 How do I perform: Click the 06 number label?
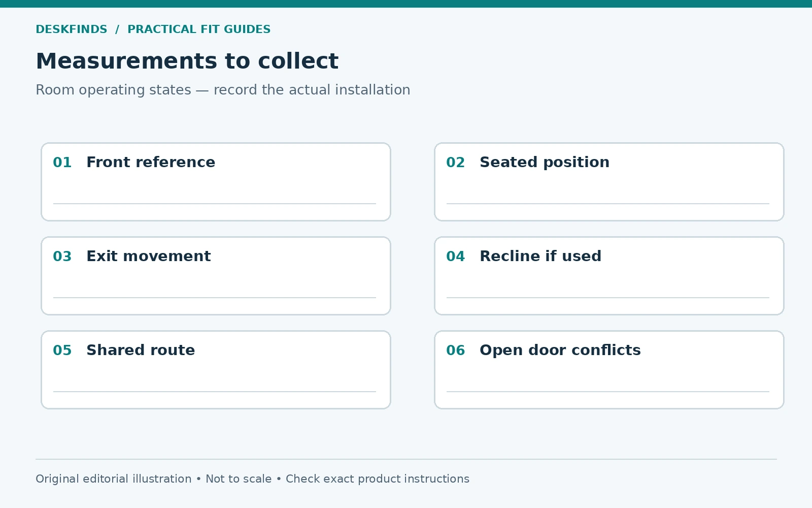coord(456,351)
